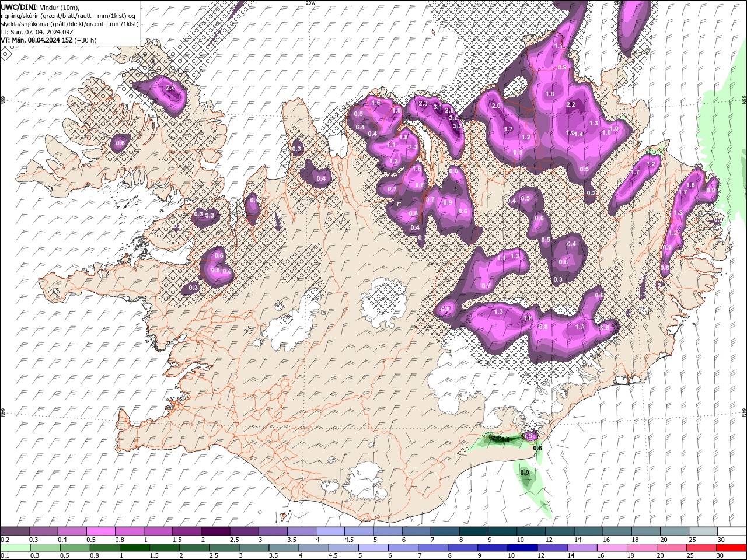Click the 20W longitude label at top
Image resolution: width=747 pixels, height=560 pixels.
click(x=310, y=3)
